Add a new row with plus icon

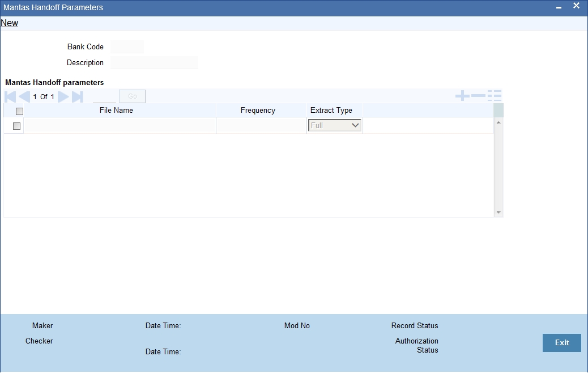point(462,96)
